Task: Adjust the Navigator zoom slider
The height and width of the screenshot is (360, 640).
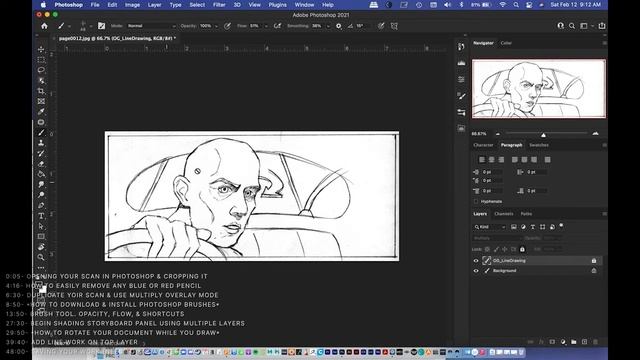Action: coord(543,134)
